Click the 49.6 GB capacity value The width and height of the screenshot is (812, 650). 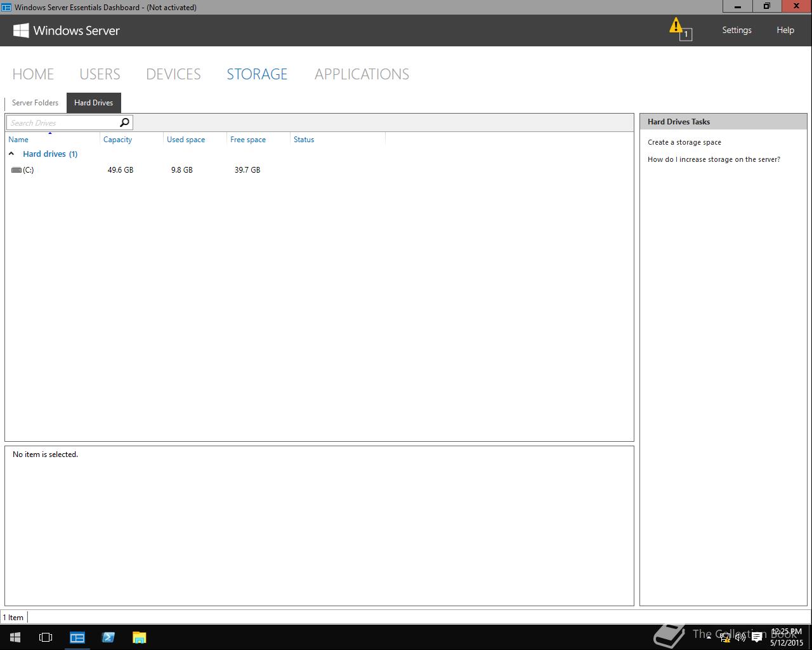point(121,170)
